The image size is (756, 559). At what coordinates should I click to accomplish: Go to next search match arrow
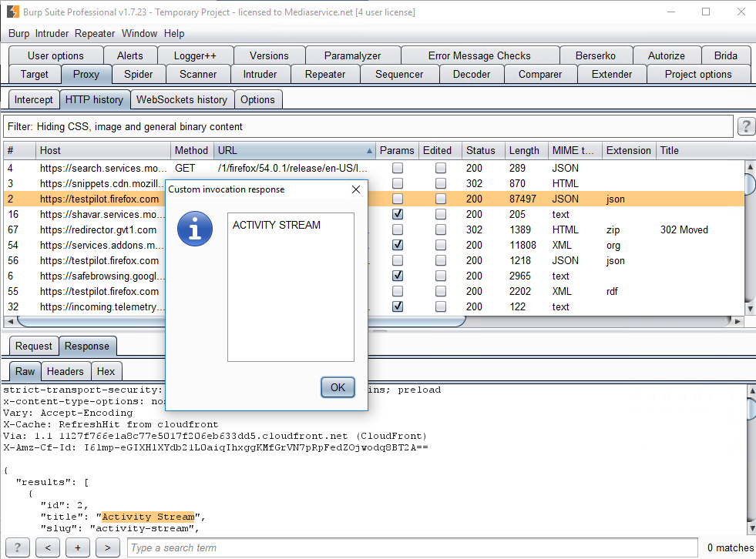[x=107, y=547]
